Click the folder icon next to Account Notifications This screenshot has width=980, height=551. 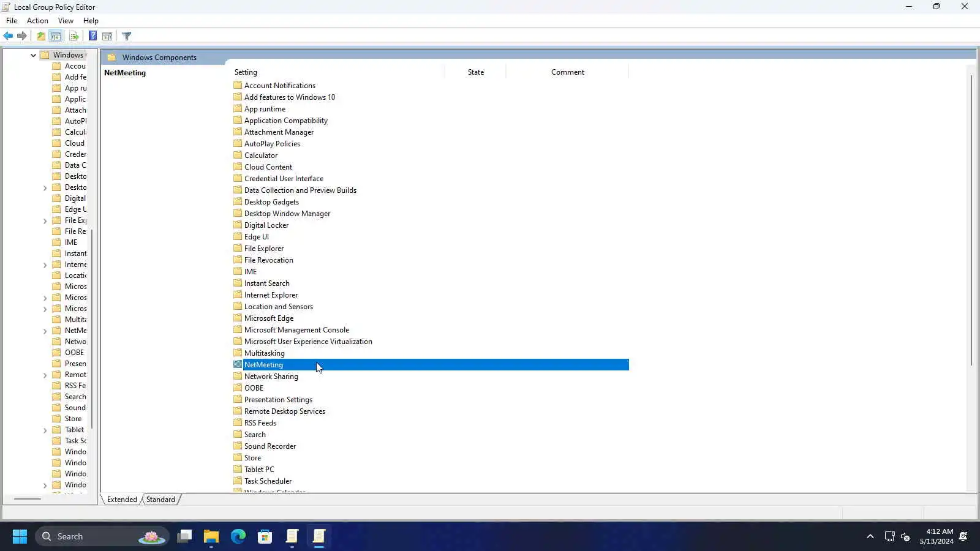point(238,85)
